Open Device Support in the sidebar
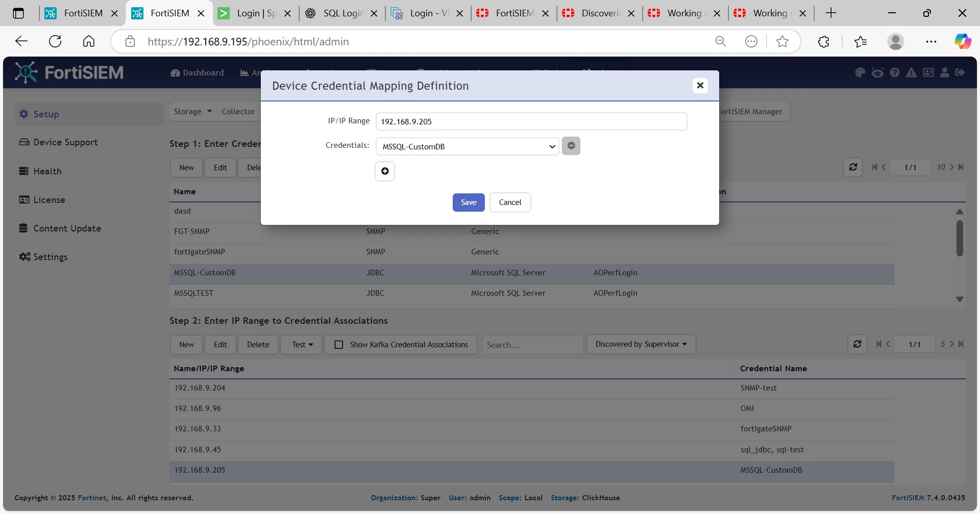This screenshot has width=980, height=514. coord(59,142)
